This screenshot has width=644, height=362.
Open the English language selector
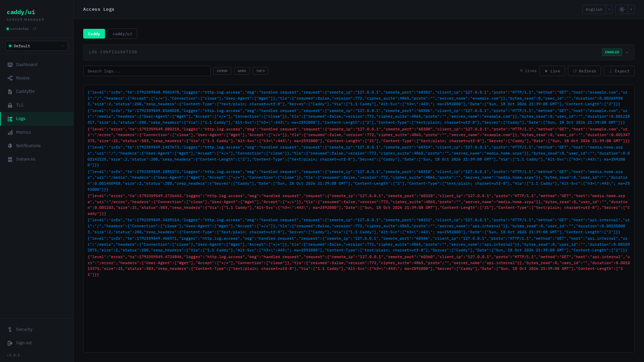(x=594, y=9)
